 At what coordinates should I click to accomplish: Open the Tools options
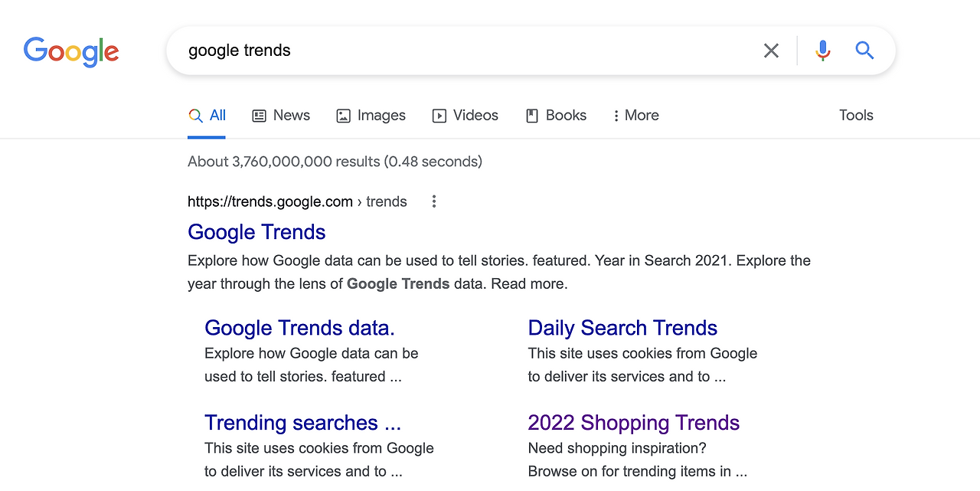click(855, 116)
